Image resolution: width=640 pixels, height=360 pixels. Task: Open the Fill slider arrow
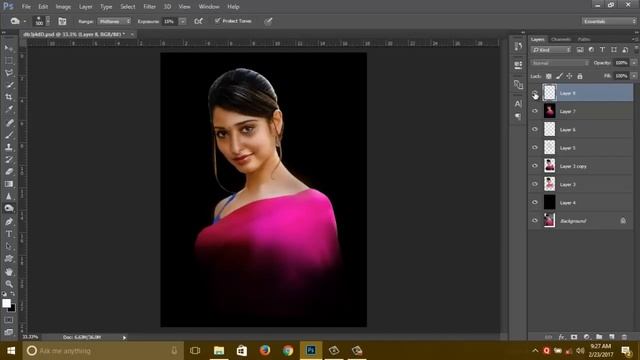[634, 76]
